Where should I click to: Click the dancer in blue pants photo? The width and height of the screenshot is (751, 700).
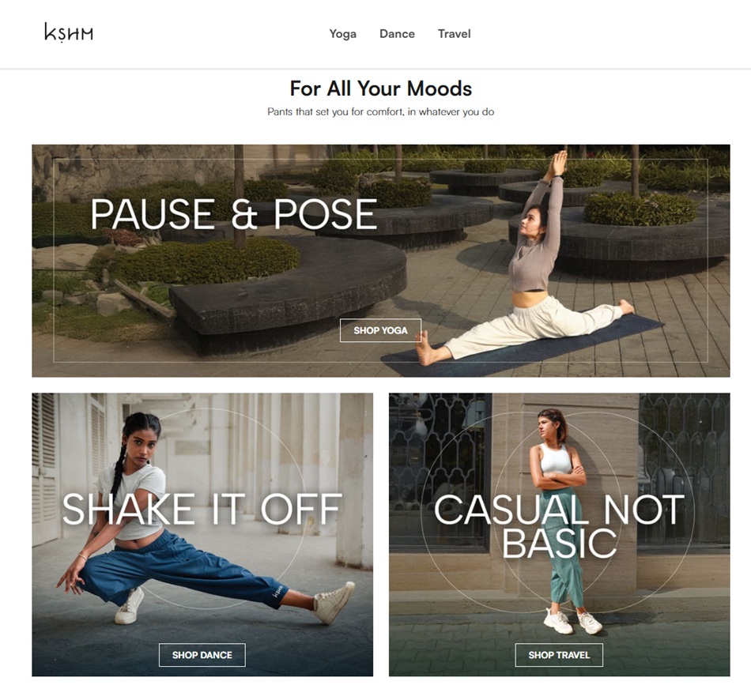tap(206, 520)
